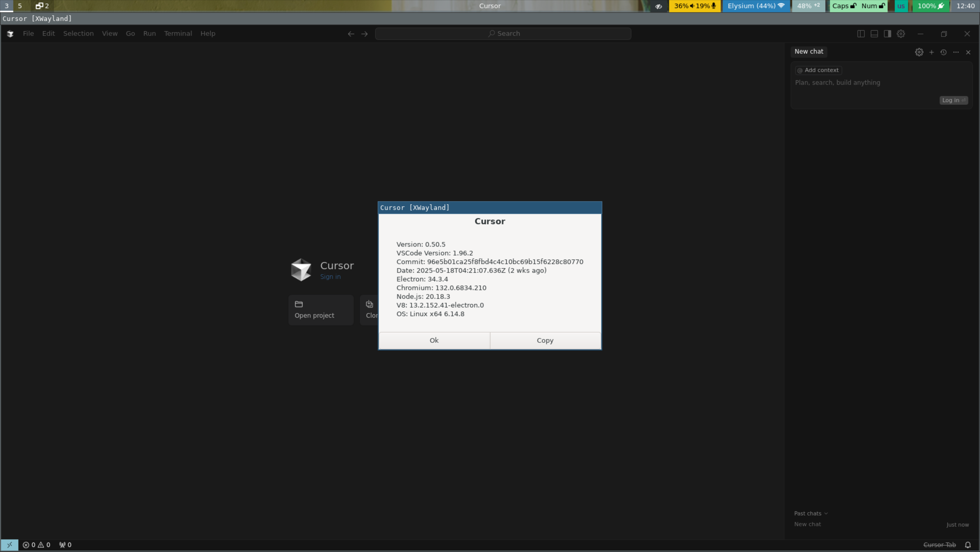This screenshot has height=552, width=980.
Task: Open notifications bell in status bar
Action: (x=968, y=545)
